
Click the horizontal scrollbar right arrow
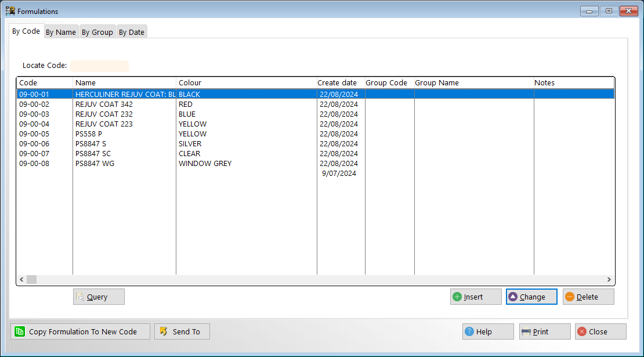(x=609, y=280)
